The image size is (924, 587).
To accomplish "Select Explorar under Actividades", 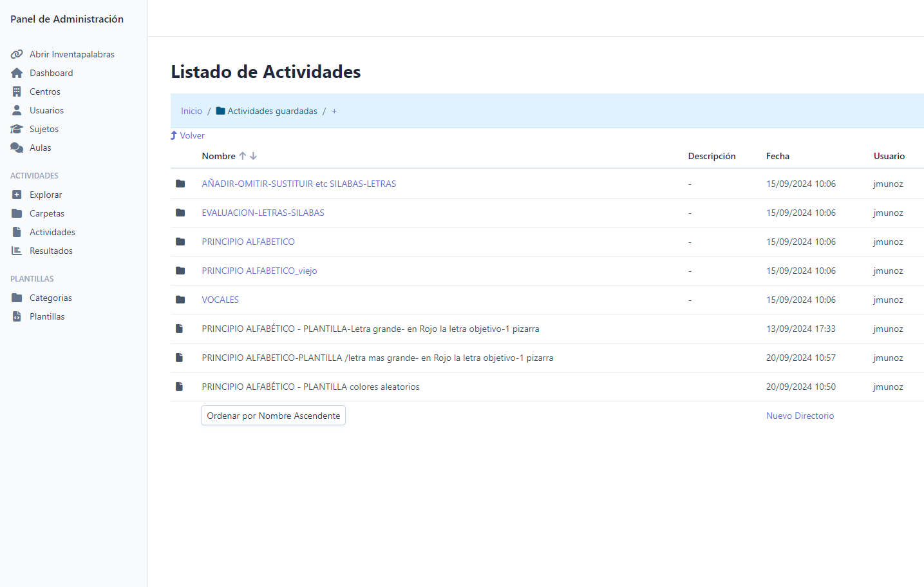I will (46, 195).
